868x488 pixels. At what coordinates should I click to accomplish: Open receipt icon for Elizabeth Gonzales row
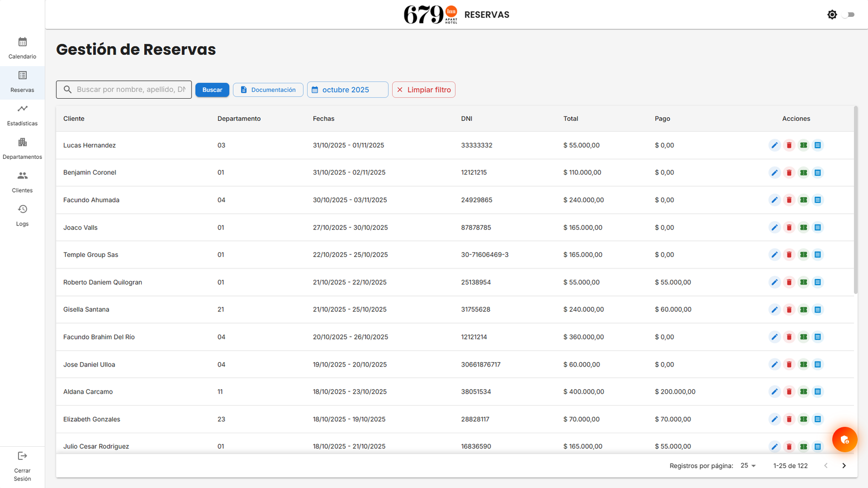(x=818, y=419)
